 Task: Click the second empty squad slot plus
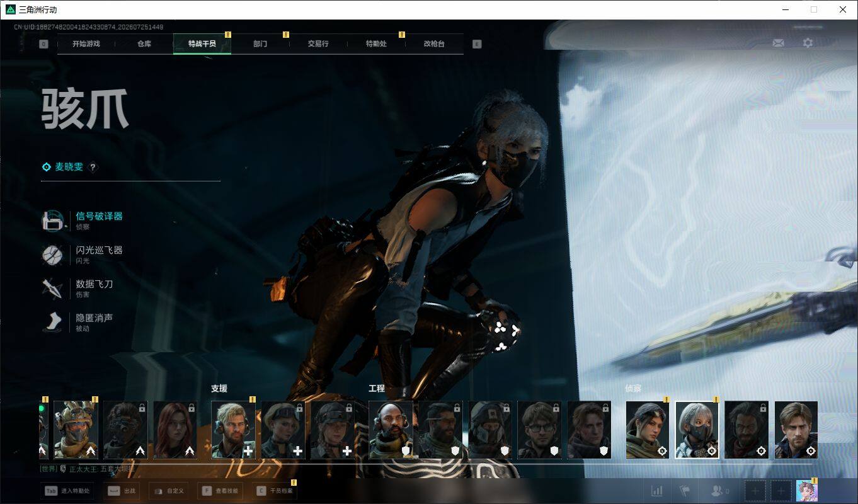click(x=781, y=491)
